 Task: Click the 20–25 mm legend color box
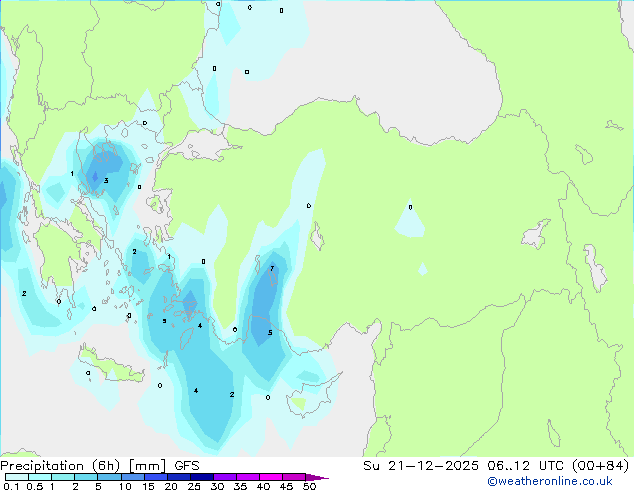179,477
